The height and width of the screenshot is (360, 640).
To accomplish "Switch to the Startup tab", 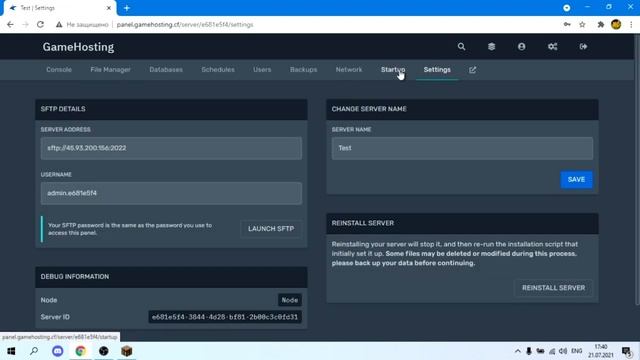I will pos(393,70).
